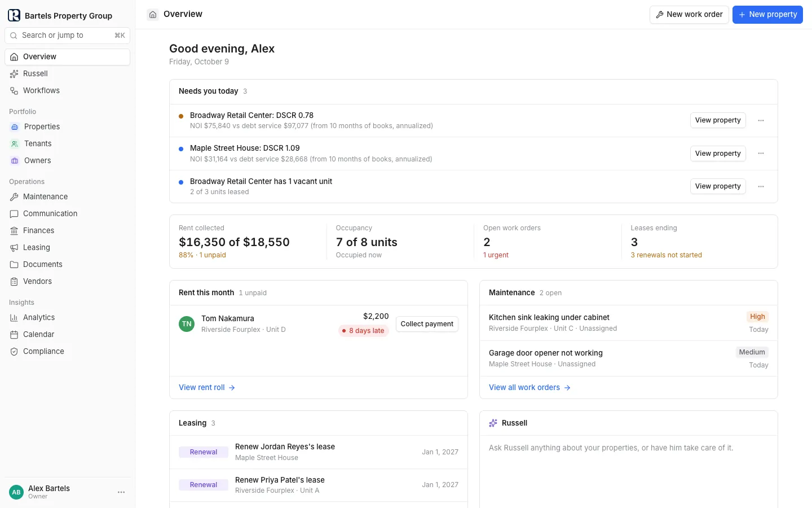812x508 pixels.
Task: Open Renew Priya Patel's lease item
Action: [319, 485]
